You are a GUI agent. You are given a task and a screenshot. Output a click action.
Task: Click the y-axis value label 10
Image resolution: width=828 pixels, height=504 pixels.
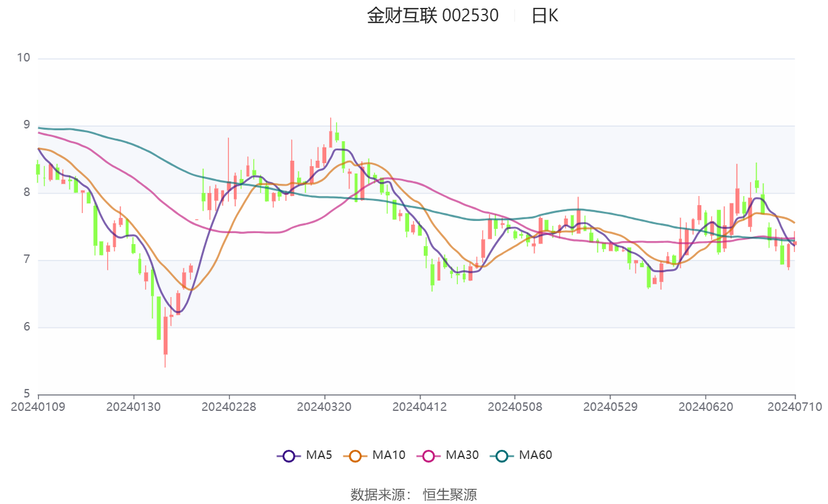pyautogui.click(x=24, y=58)
